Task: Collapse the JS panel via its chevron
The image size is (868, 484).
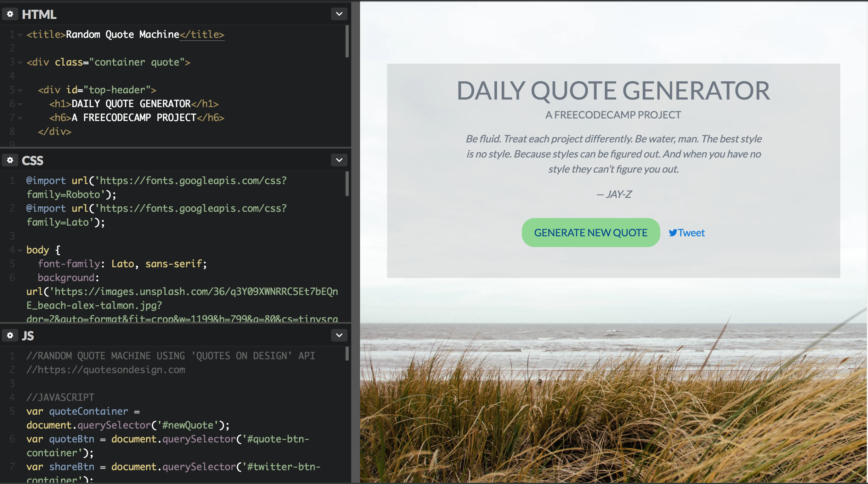Action: [339, 335]
